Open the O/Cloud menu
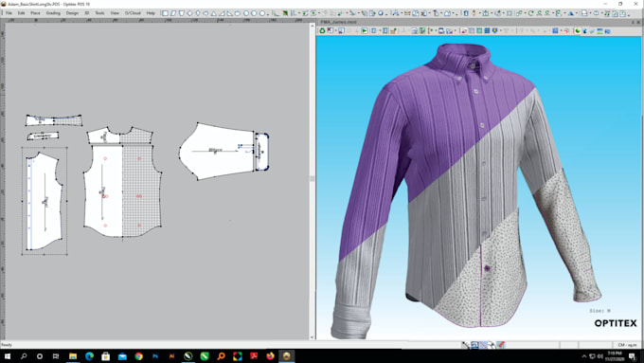 [x=133, y=13]
